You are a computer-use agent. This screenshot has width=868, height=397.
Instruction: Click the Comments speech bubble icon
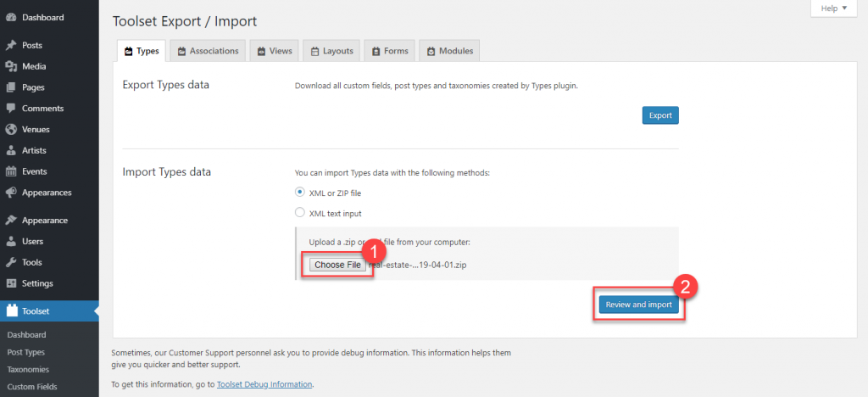click(10, 108)
